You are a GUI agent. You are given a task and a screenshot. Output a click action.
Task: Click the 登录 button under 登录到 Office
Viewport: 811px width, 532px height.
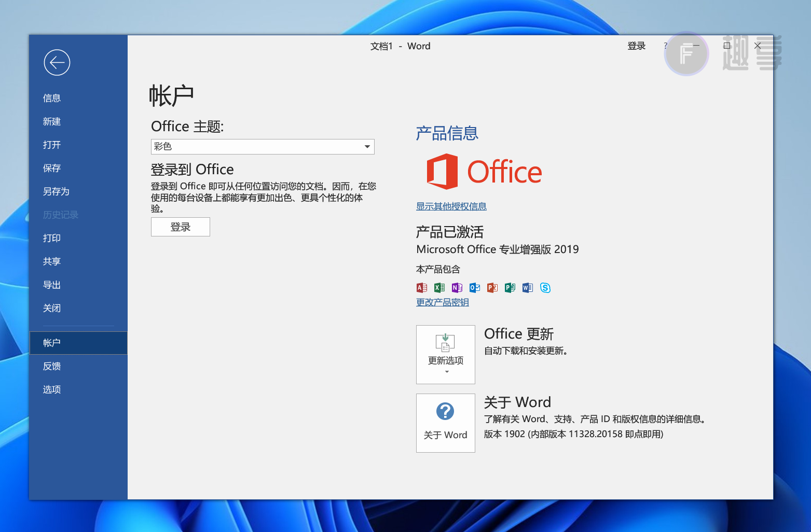coord(181,227)
